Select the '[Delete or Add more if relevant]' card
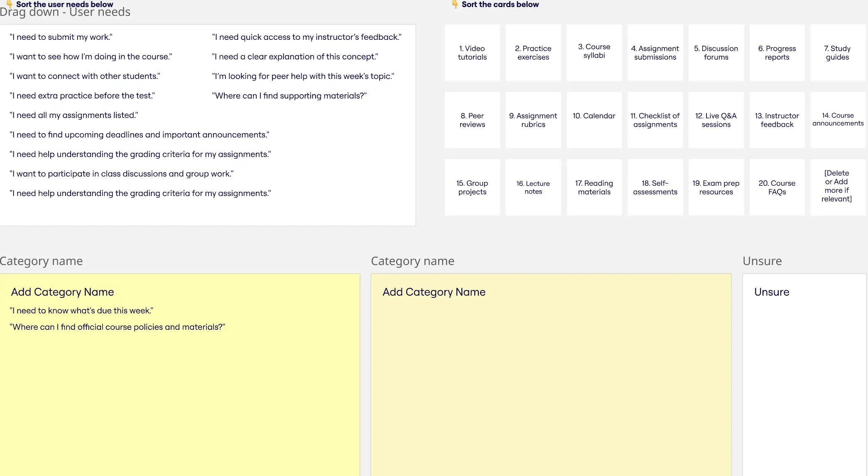The height and width of the screenshot is (476, 868). [838, 187]
